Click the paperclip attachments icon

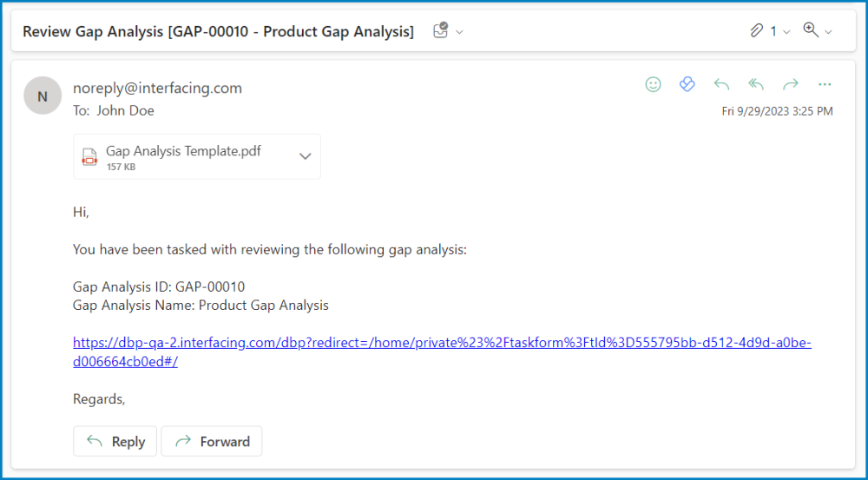(757, 31)
